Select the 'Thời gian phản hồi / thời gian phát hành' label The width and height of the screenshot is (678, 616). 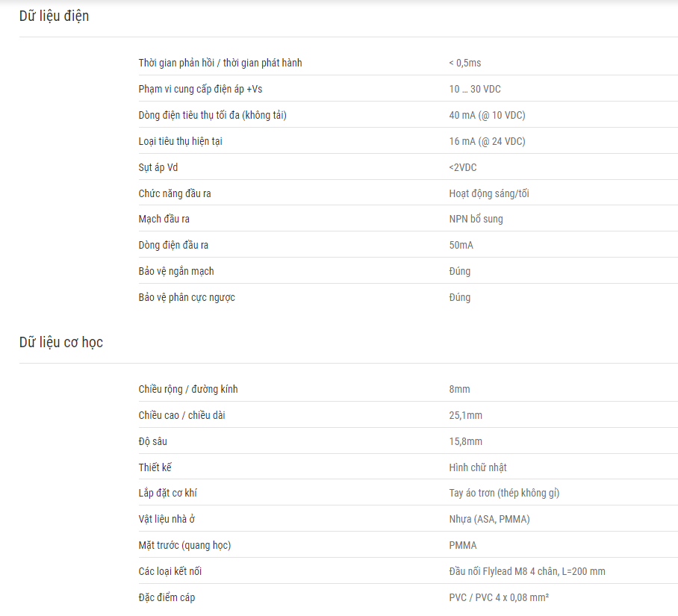tap(220, 63)
